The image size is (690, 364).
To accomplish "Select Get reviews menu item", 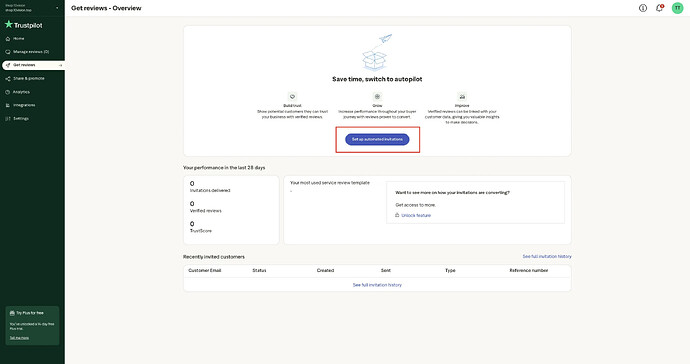I will [33, 65].
